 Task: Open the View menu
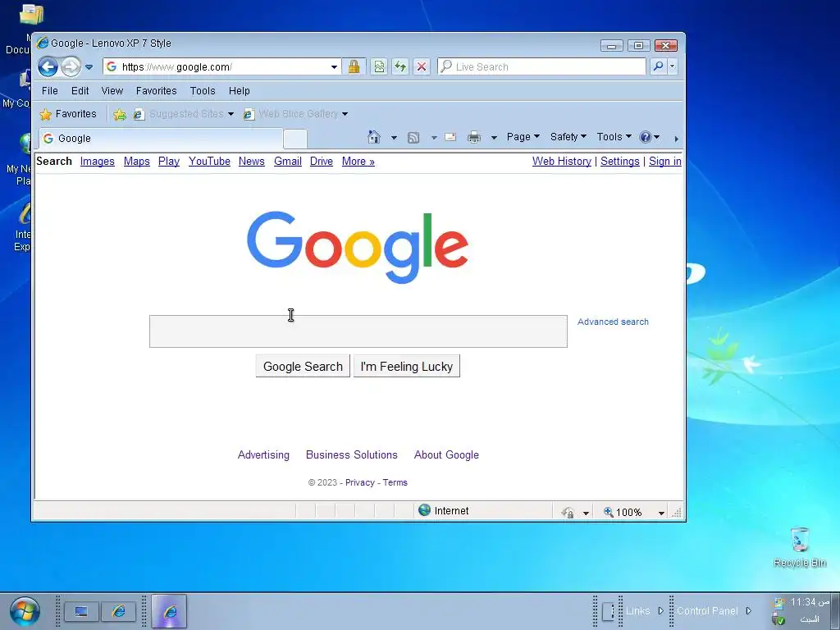(x=112, y=90)
